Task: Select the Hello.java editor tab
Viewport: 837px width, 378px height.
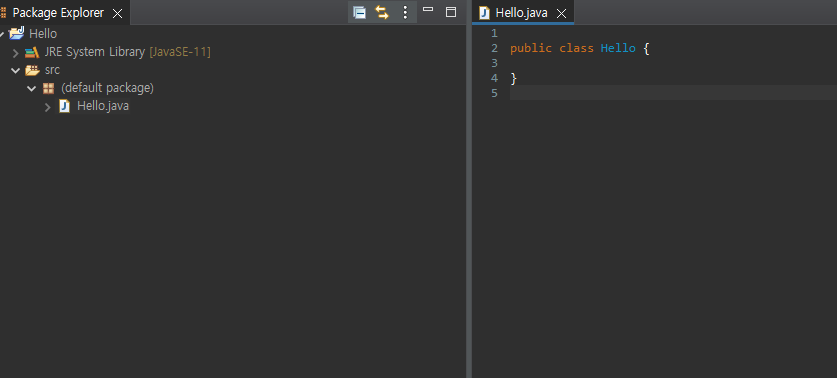Action: coord(522,13)
